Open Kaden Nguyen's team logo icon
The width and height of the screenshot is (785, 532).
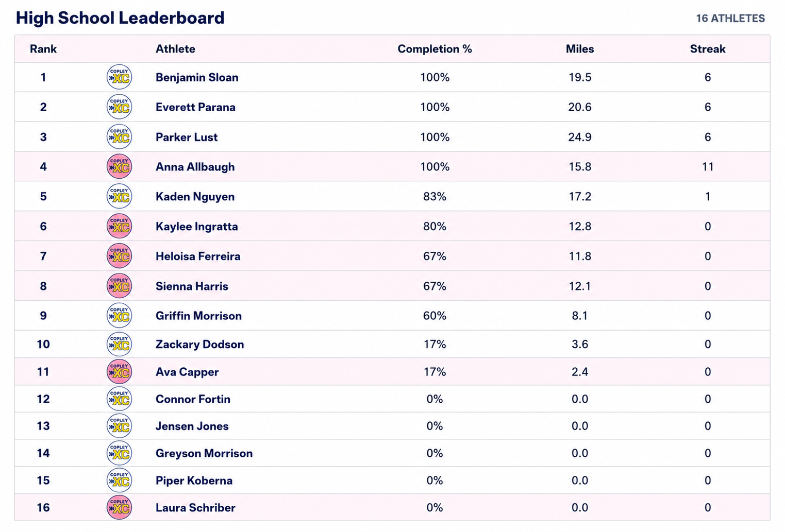pyautogui.click(x=119, y=196)
